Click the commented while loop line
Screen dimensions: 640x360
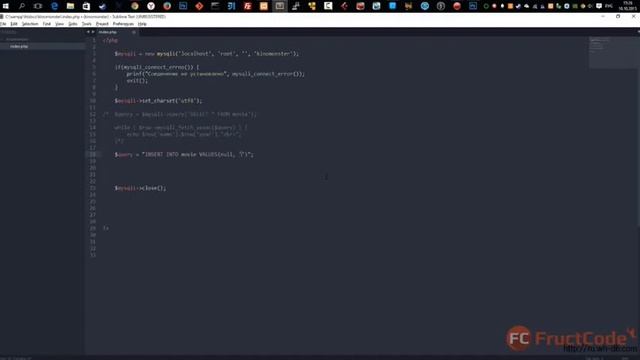(x=180, y=128)
